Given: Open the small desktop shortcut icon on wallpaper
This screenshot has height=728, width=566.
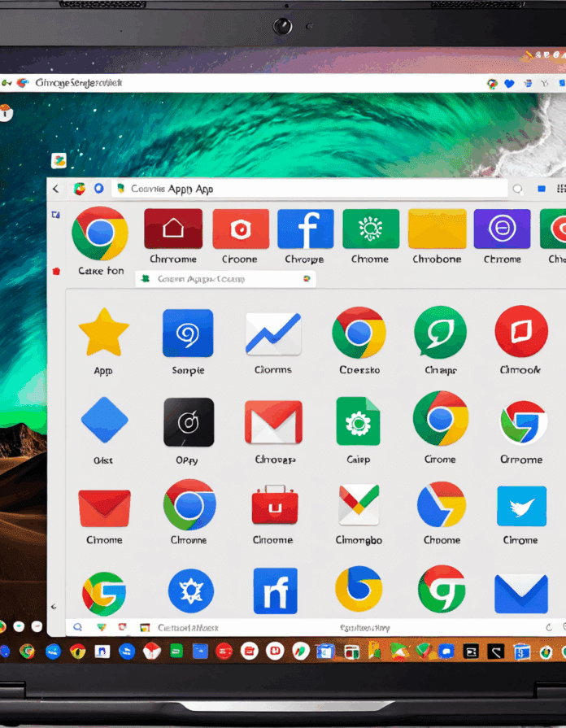Looking at the screenshot, I should (x=59, y=160).
